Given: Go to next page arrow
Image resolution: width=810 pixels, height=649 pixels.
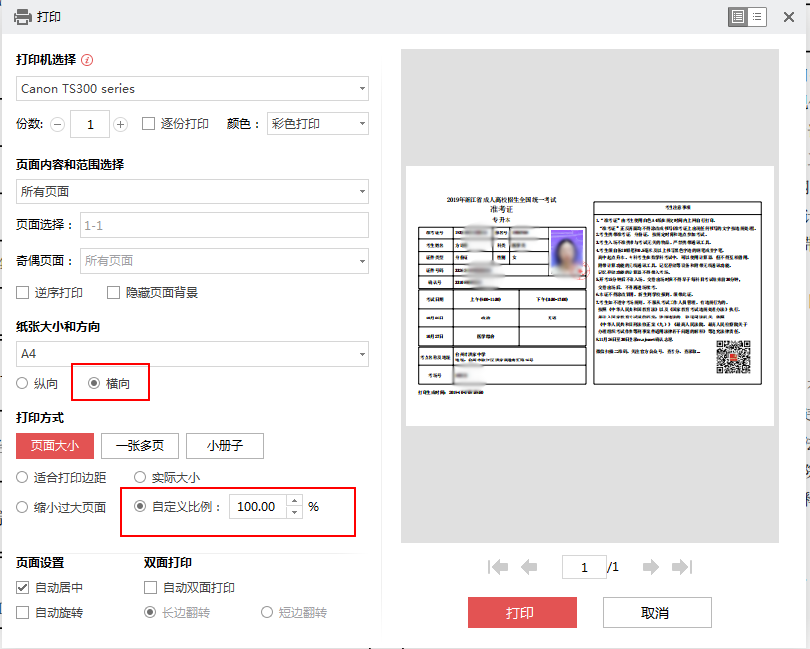Looking at the screenshot, I should coord(651,567).
